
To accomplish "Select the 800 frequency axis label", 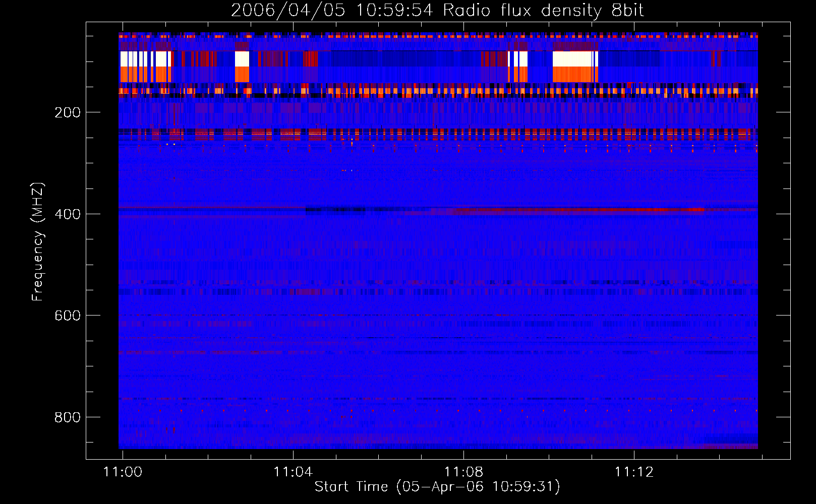I will point(68,417).
